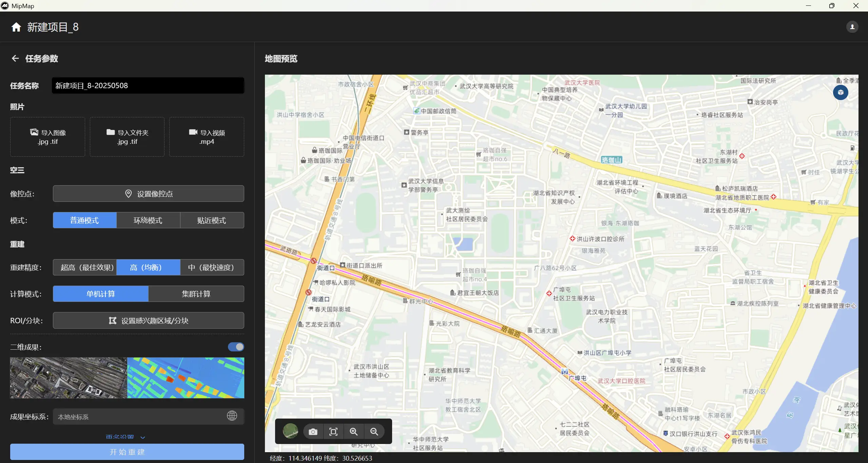Open the coordinate system globe icon
The width and height of the screenshot is (868, 463).
pyautogui.click(x=232, y=416)
